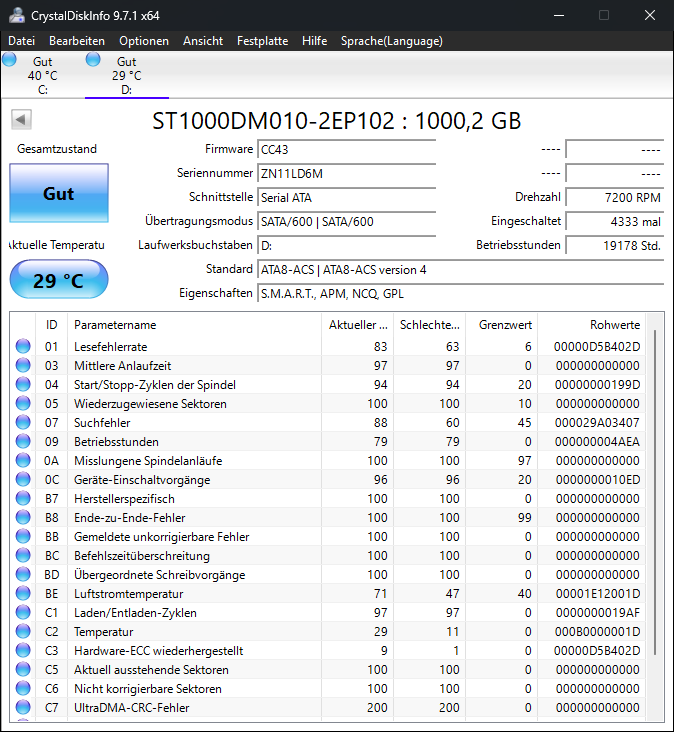Click the Rohwerte column header
The image size is (674, 732).
tap(591, 325)
